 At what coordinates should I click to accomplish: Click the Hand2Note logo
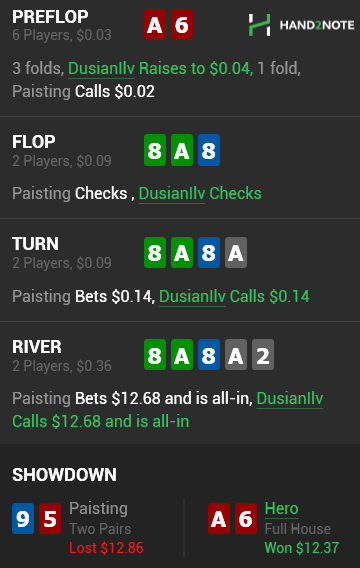[301, 25]
